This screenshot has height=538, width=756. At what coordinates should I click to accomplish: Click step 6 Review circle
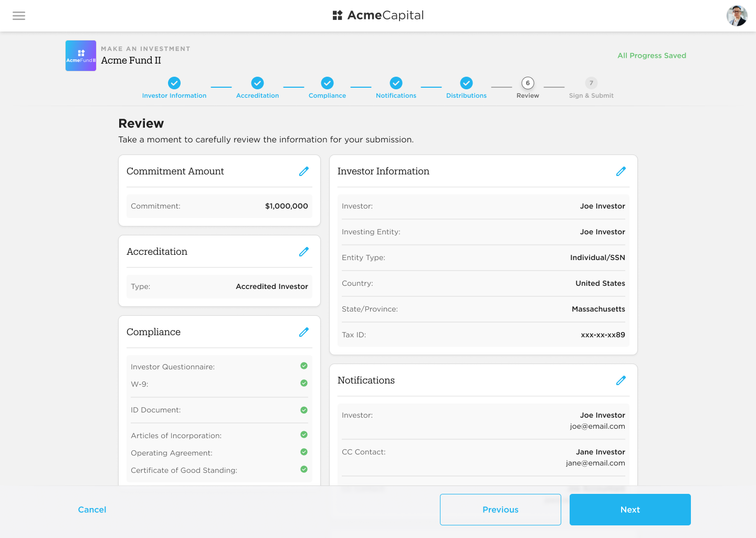point(528,83)
